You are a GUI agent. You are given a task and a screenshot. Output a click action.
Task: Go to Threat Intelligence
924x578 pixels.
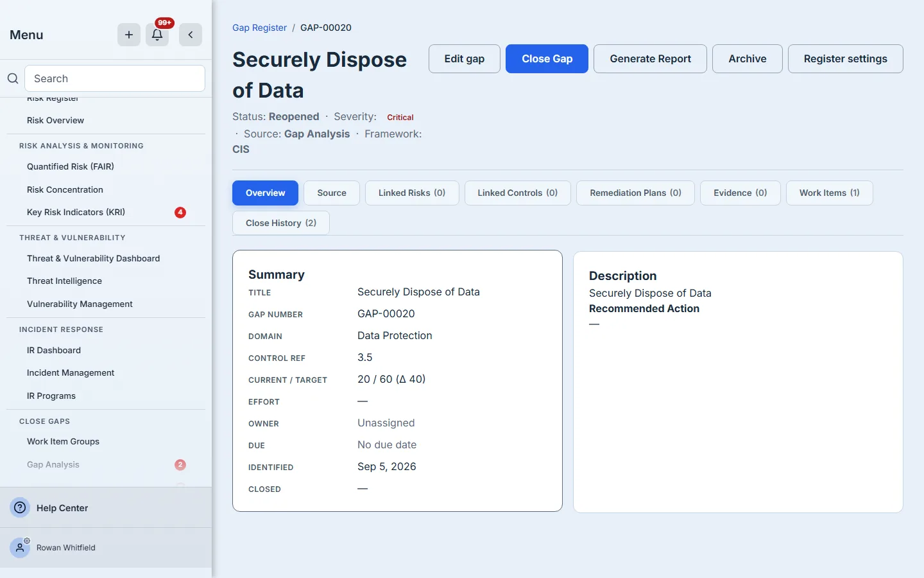pyautogui.click(x=64, y=281)
